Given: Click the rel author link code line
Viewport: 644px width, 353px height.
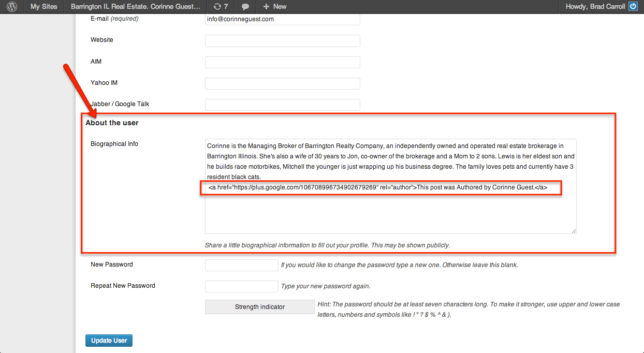Looking at the screenshot, I should [378, 187].
